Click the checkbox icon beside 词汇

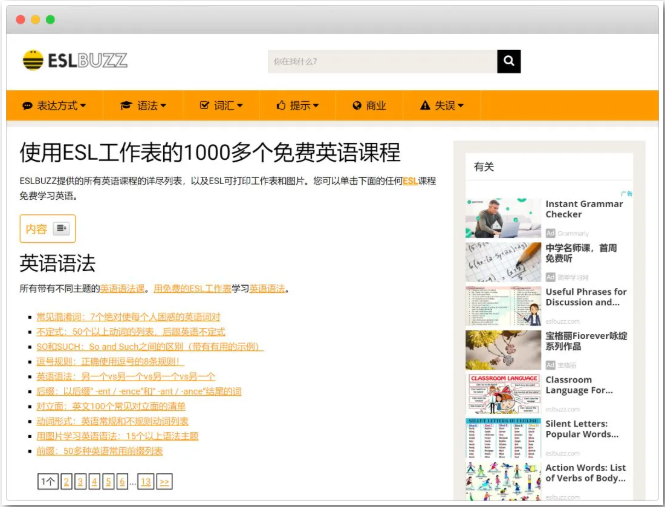204,105
